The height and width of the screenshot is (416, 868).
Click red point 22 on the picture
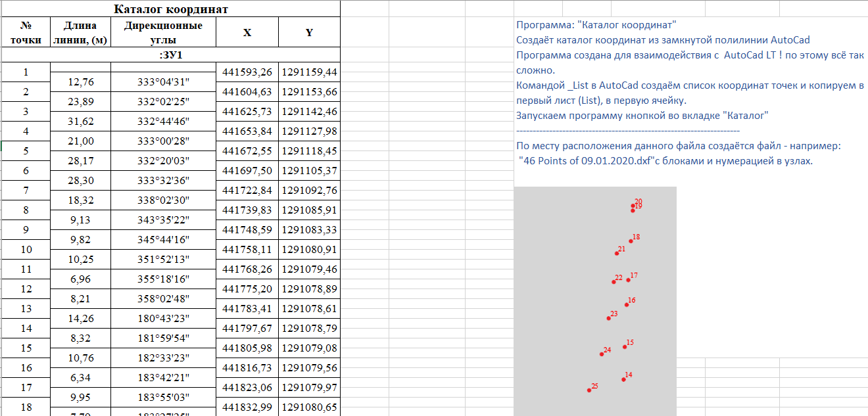614,282
